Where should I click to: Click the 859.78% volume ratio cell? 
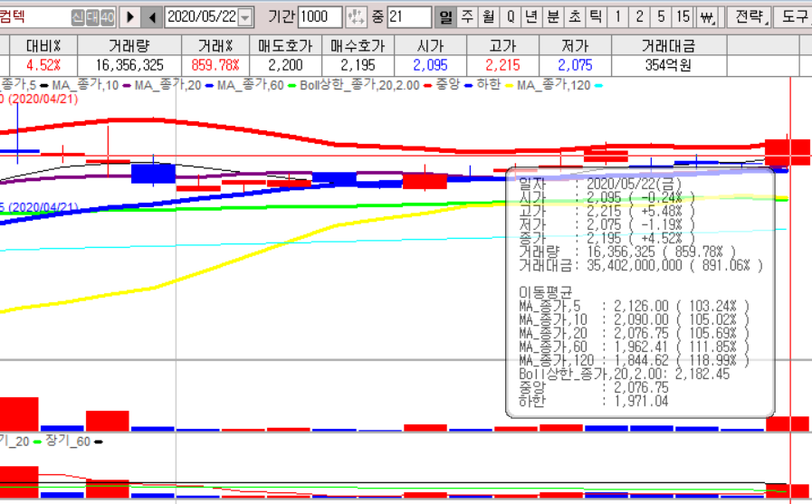point(215,65)
